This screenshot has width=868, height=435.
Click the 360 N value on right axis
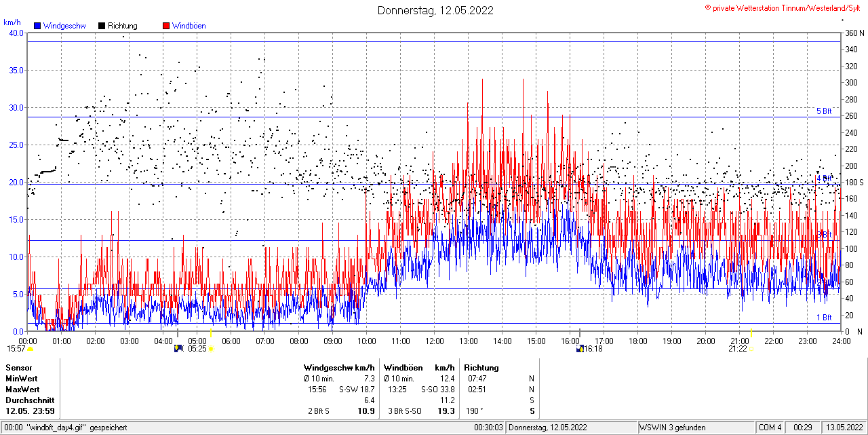pyautogui.click(x=853, y=33)
